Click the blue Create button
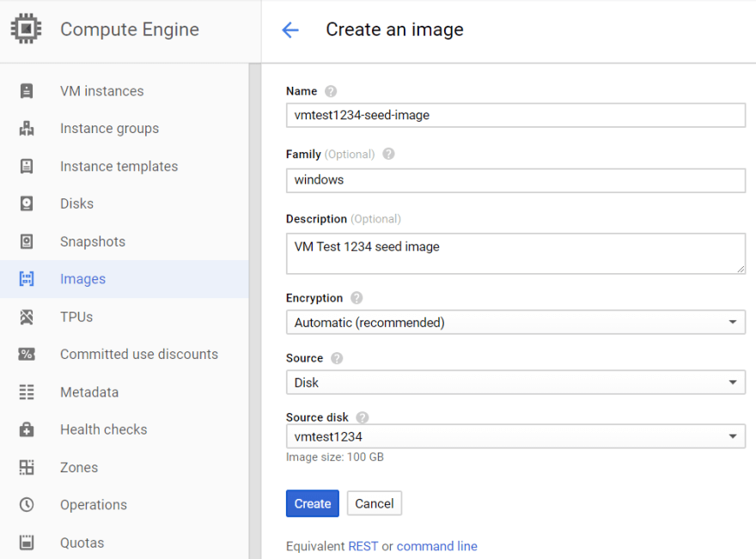This screenshot has width=756, height=559. tap(313, 503)
